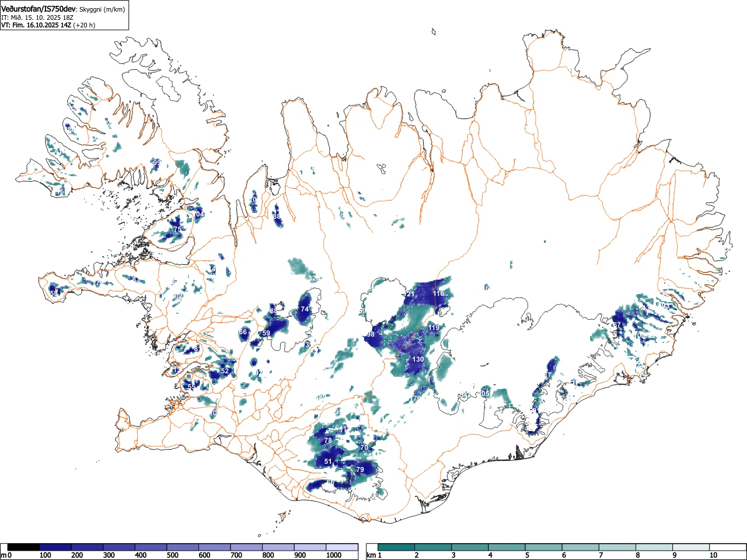
Task: Click the "m" unit label of the legend
Action: (4, 555)
